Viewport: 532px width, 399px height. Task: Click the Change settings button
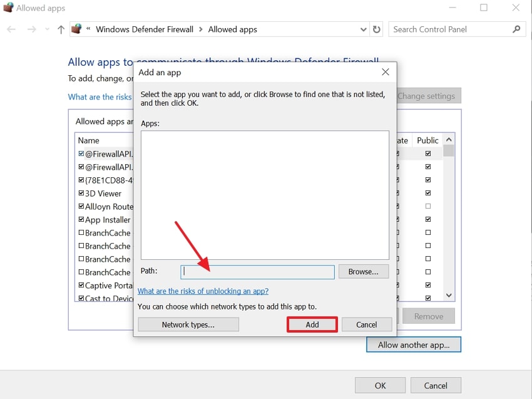coord(429,96)
